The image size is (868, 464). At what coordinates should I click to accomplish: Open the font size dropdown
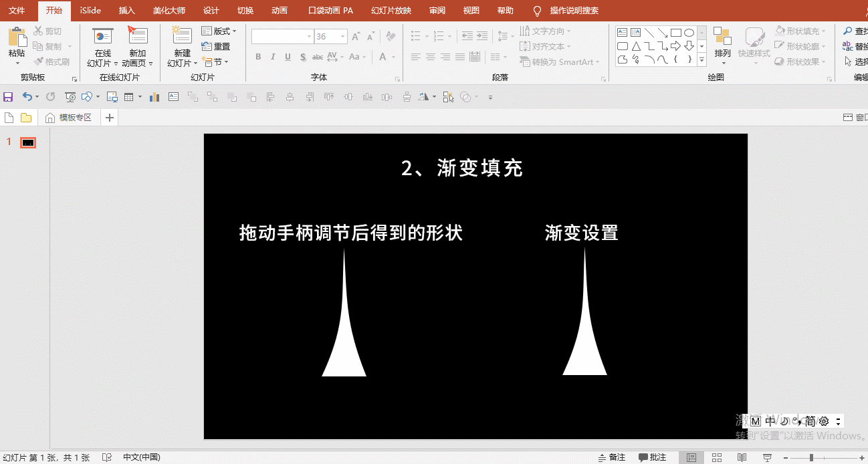(341, 36)
